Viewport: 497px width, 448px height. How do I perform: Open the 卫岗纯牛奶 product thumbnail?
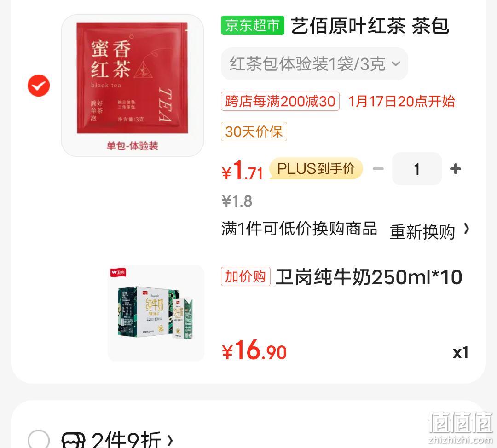tap(156, 313)
